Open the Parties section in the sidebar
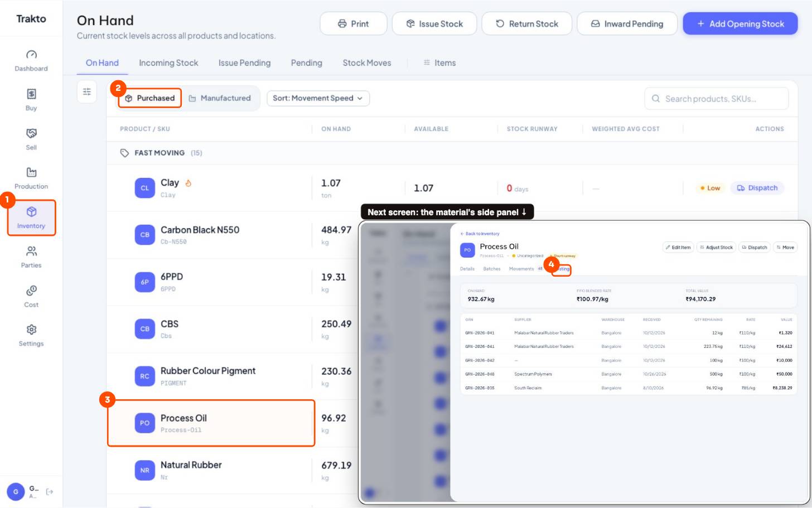Viewport: 812px width, 508px height. pos(31,257)
